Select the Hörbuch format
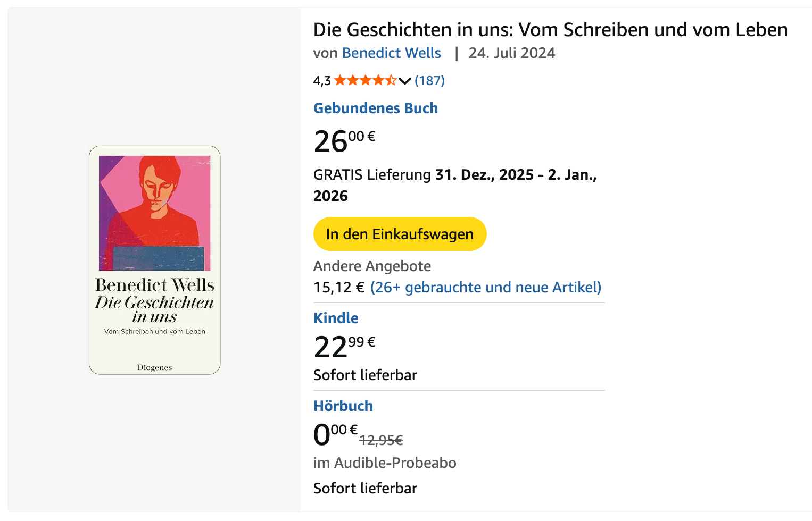812x521 pixels. click(x=343, y=406)
